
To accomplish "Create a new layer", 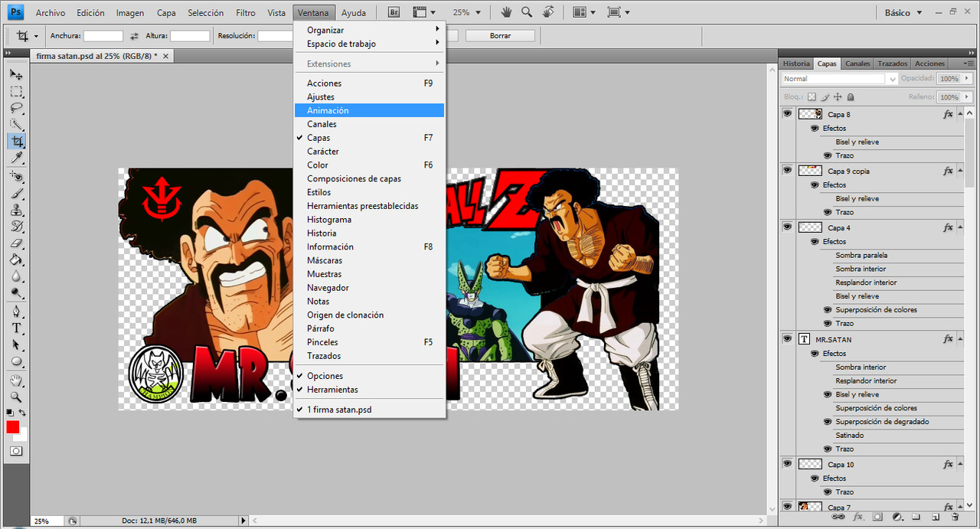I will point(936,518).
